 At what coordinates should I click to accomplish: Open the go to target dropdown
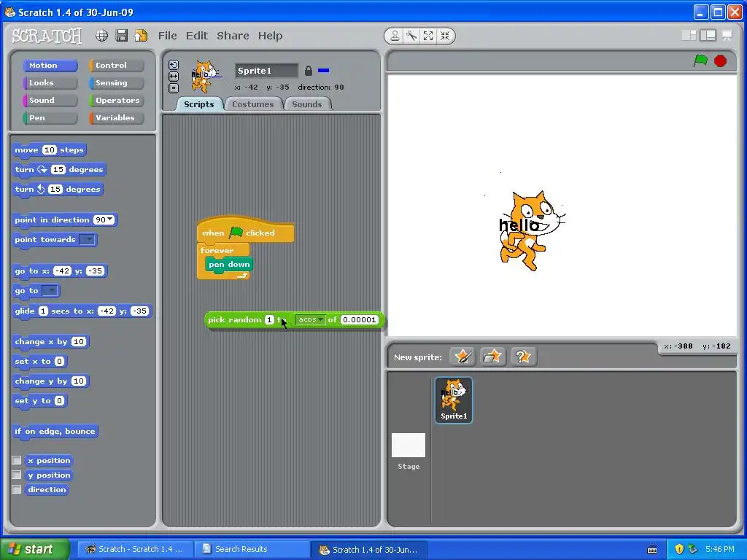(50, 290)
